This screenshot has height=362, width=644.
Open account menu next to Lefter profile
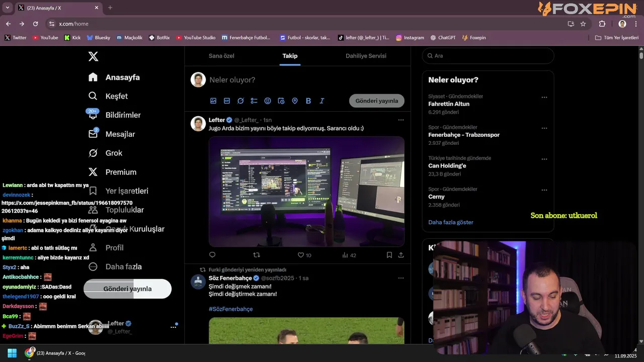coord(174,327)
